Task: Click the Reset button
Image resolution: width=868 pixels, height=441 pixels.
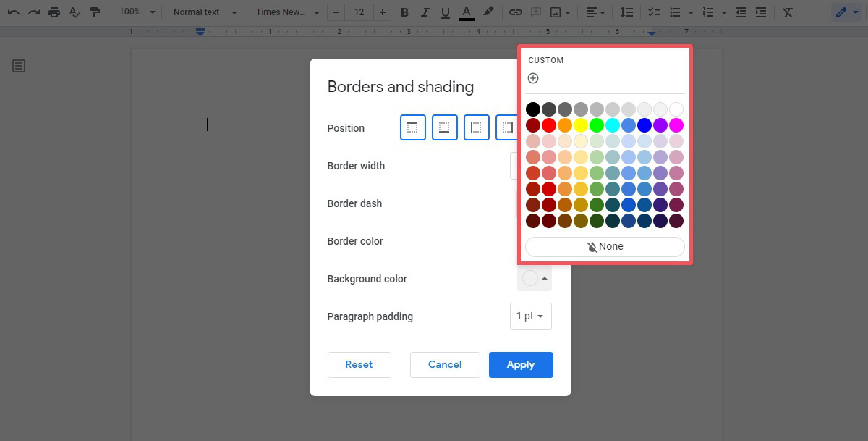Action: [359, 365]
